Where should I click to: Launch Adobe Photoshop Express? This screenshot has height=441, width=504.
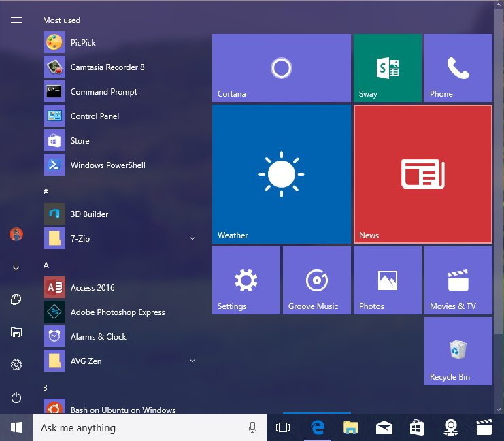tap(120, 312)
